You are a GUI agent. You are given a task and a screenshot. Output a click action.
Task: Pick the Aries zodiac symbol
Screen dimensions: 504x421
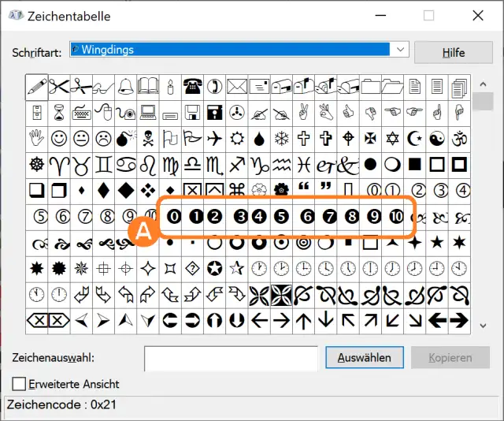click(x=59, y=165)
